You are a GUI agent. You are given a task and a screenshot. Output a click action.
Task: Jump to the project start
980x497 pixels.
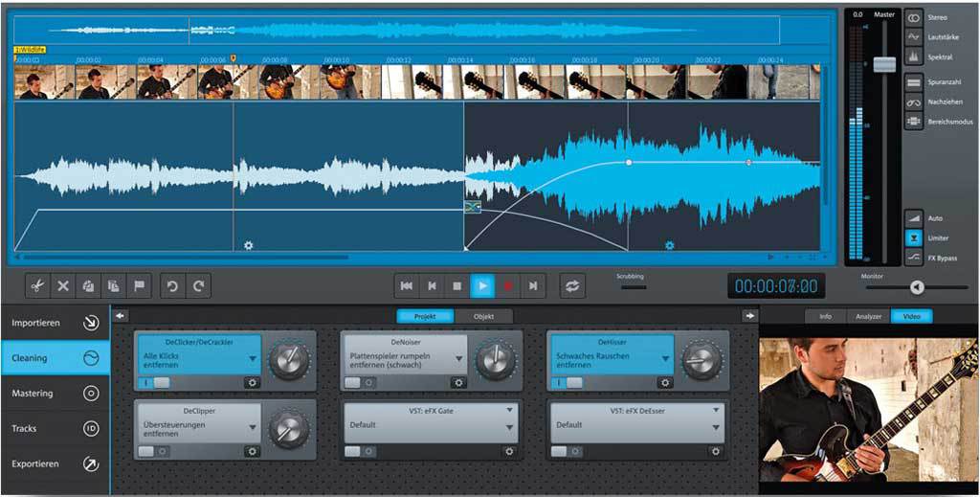tap(406, 285)
